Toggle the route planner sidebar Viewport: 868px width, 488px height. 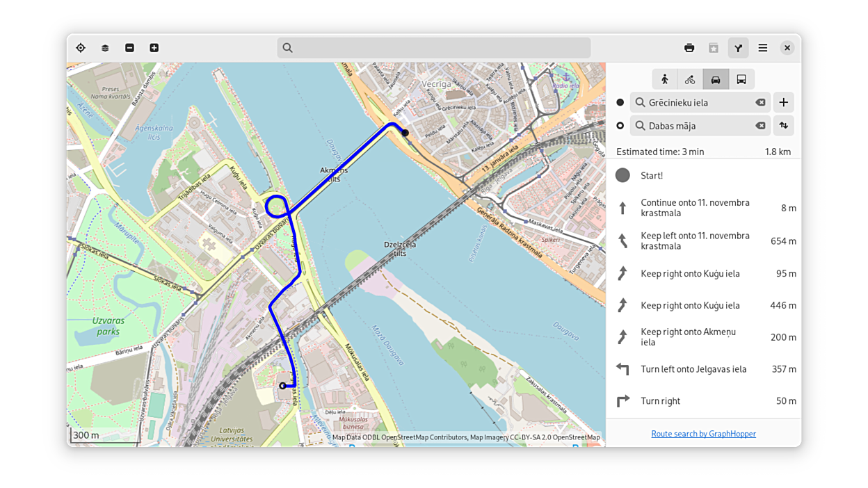738,48
